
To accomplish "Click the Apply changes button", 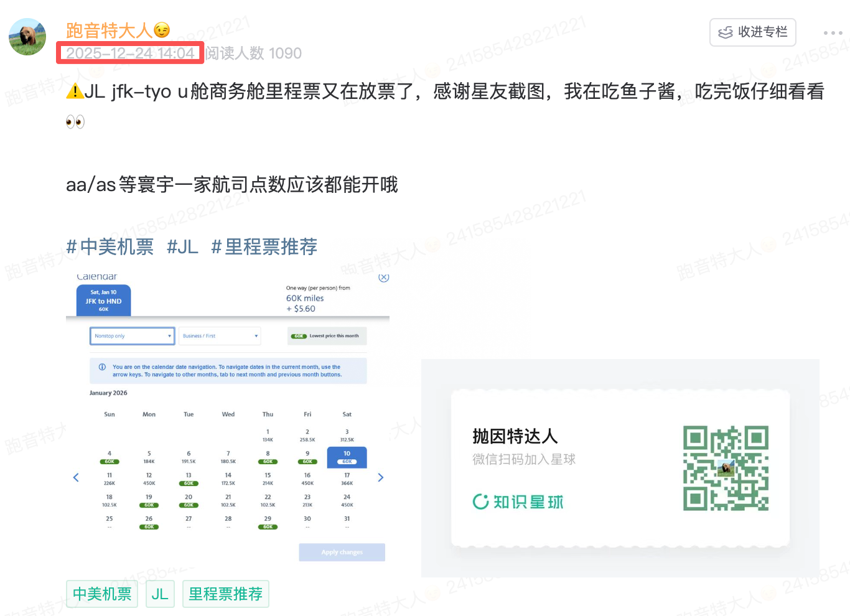I will click(x=342, y=552).
